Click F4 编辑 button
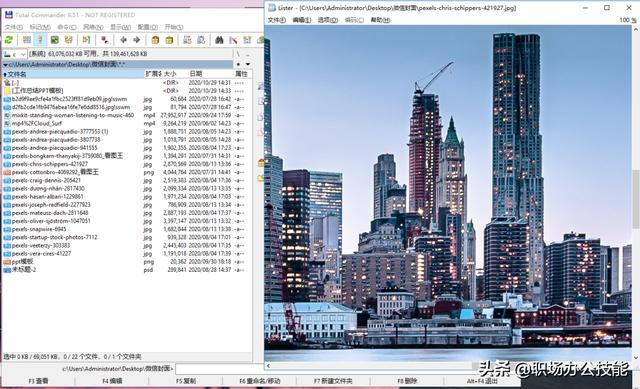The image size is (640, 389). (x=112, y=381)
